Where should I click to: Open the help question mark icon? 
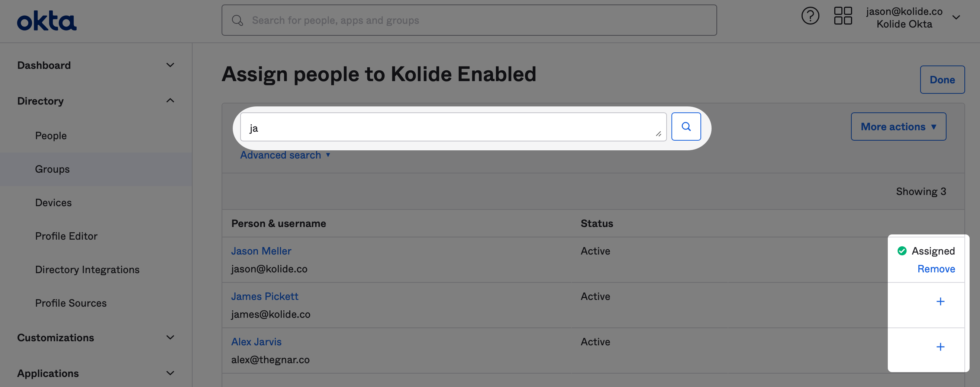[x=810, y=16]
